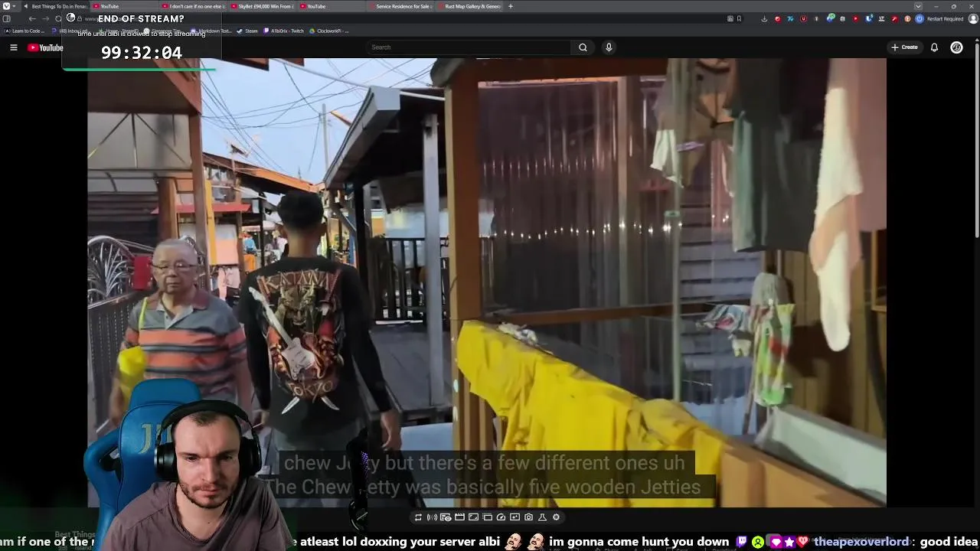Go back with the browser back arrow
This screenshot has height=551, width=980.
(32, 19)
